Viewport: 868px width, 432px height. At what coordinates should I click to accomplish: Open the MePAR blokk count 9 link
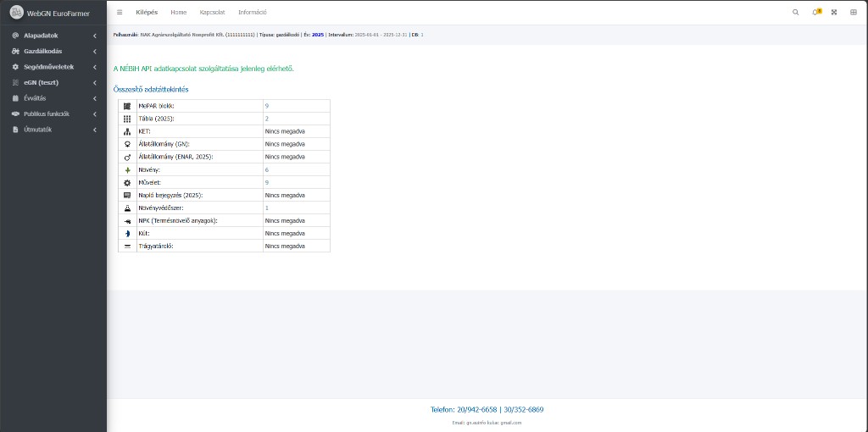[x=267, y=106]
